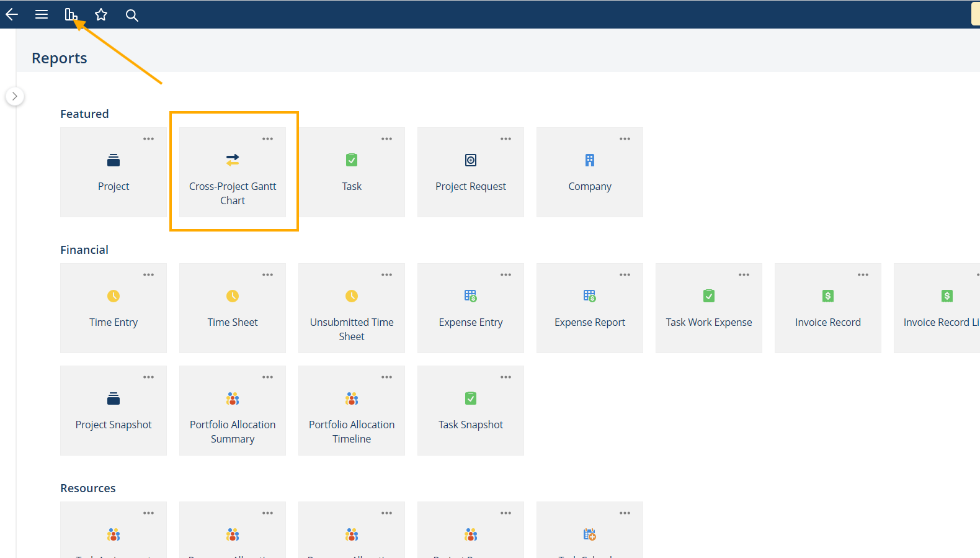
Task: Open the hamburger menu
Action: click(x=42, y=14)
